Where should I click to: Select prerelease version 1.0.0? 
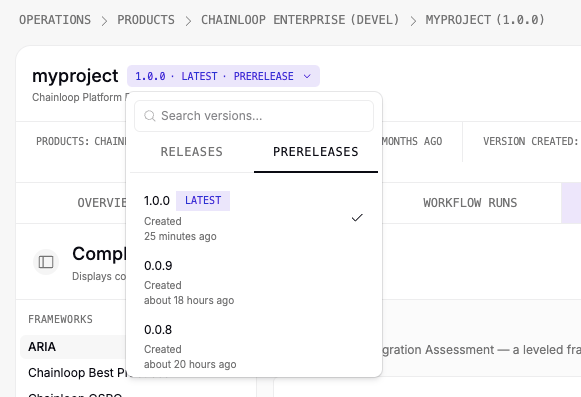click(254, 217)
